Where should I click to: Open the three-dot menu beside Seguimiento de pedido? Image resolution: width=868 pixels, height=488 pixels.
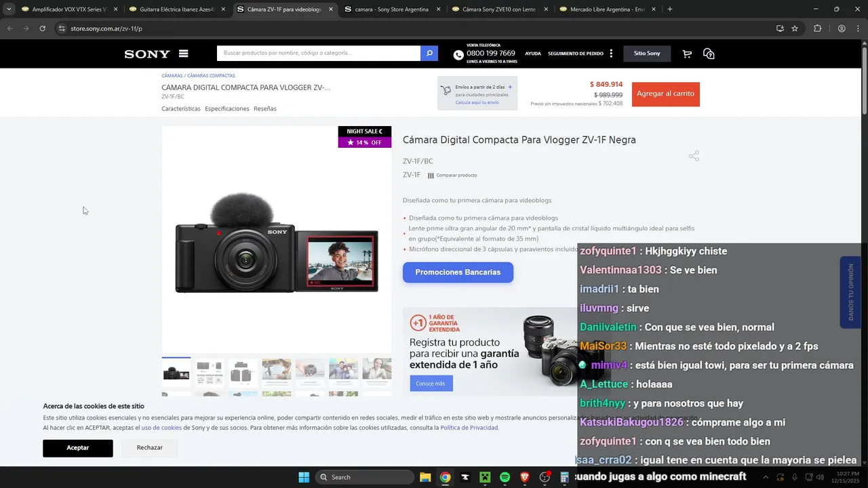coord(611,54)
